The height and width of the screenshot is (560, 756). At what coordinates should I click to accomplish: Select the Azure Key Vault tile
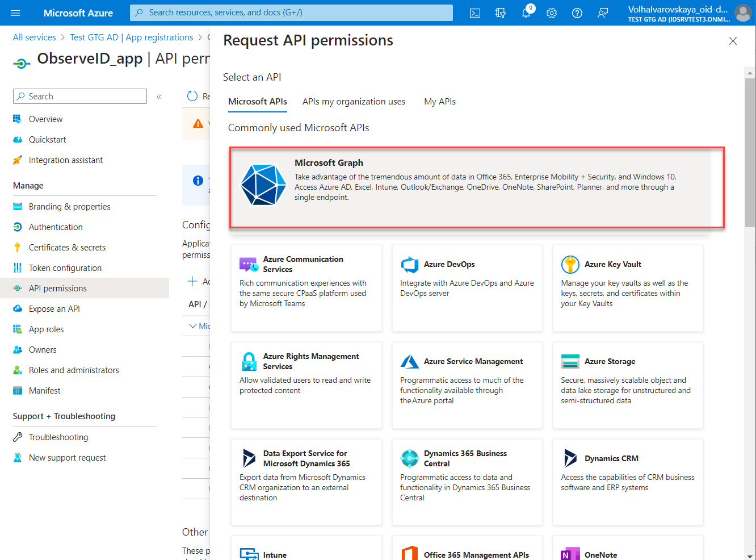(628, 288)
